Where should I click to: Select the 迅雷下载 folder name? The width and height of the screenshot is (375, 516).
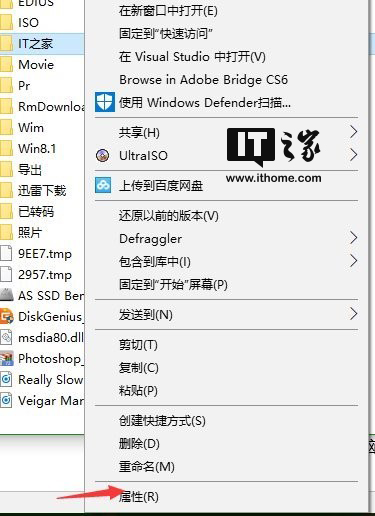42,191
